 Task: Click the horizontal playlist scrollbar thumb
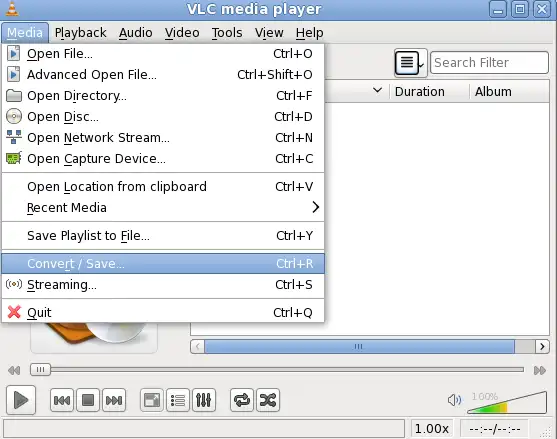[x=359, y=346]
